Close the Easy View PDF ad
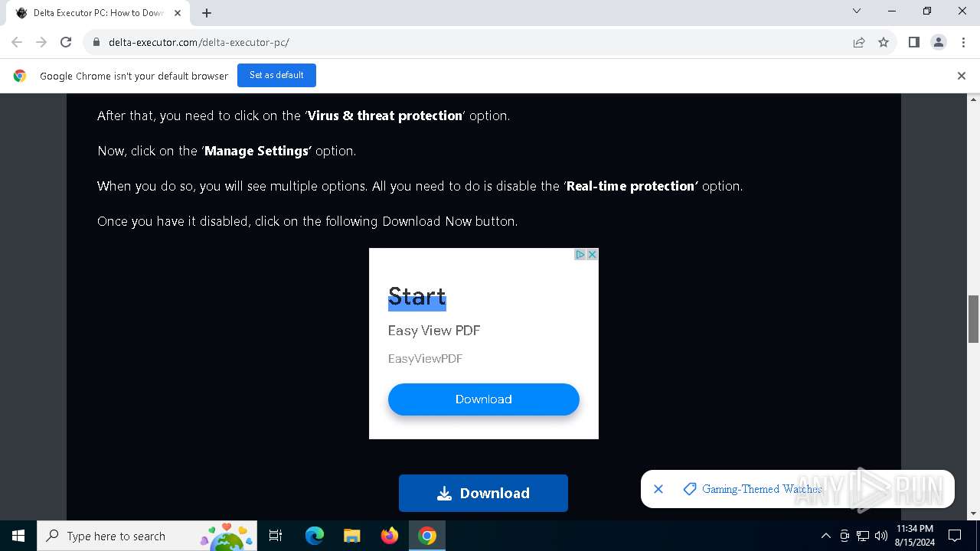980x551 pixels. [x=592, y=255]
